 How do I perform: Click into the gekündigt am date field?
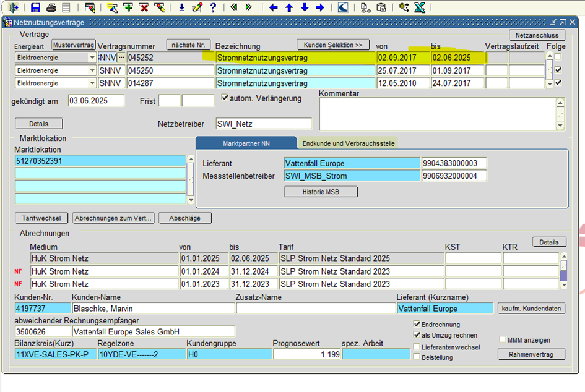96,101
